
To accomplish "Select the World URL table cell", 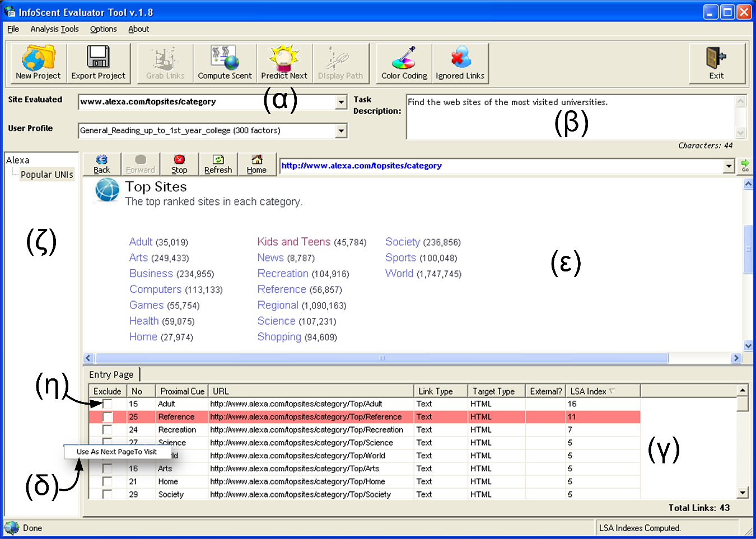I will [311, 456].
